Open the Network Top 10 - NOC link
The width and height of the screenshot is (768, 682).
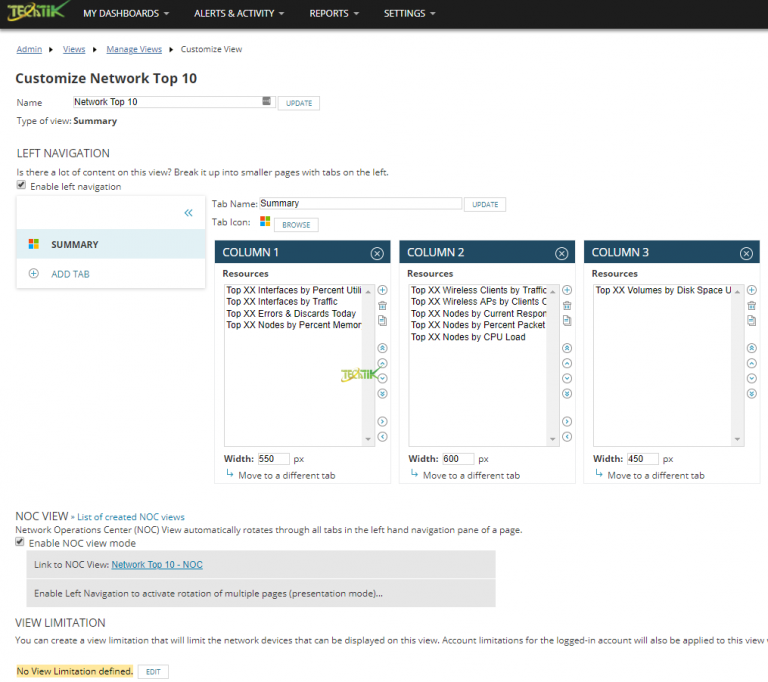tap(157, 565)
